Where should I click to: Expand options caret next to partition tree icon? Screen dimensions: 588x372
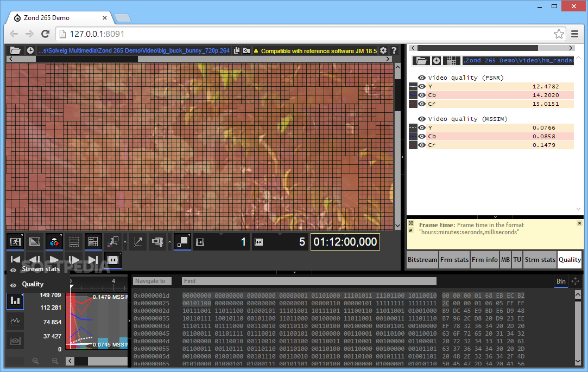(x=125, y=242)
